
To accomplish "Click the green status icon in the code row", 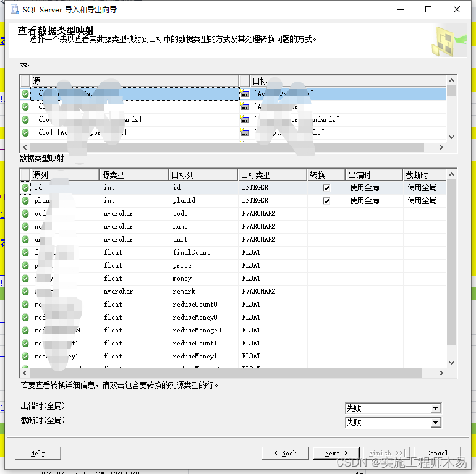I will point(25,214).
